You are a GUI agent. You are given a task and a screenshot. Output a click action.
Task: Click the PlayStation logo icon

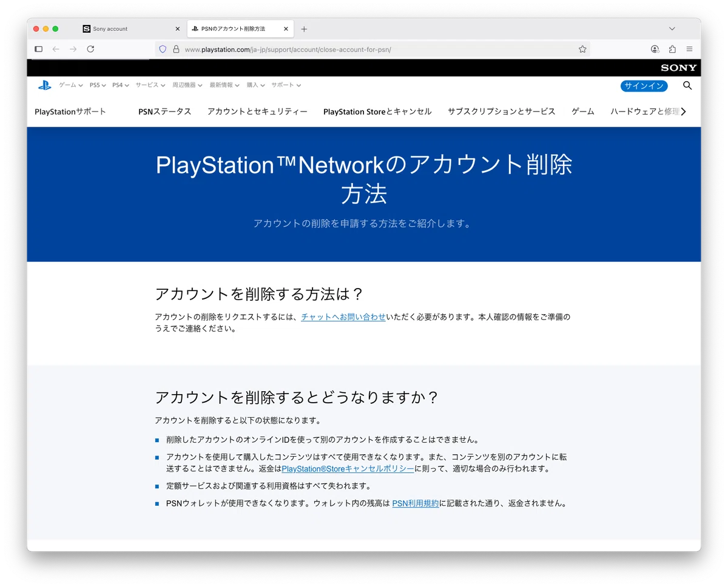point(45,86)
